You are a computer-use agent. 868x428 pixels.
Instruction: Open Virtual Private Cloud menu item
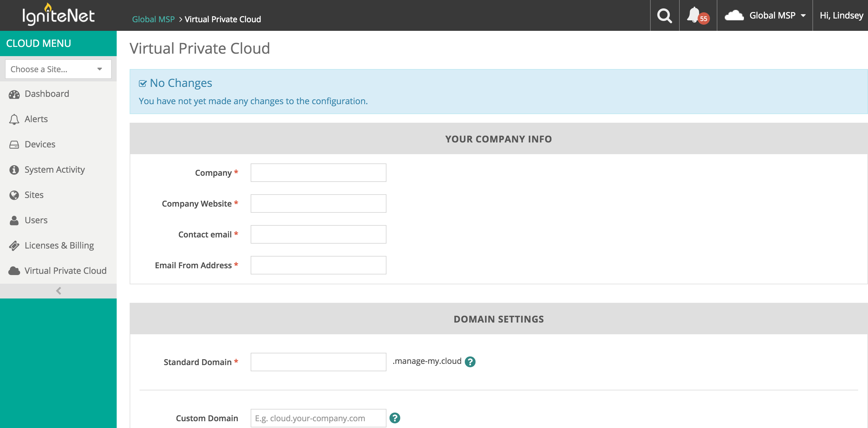[x=65, y=270]
